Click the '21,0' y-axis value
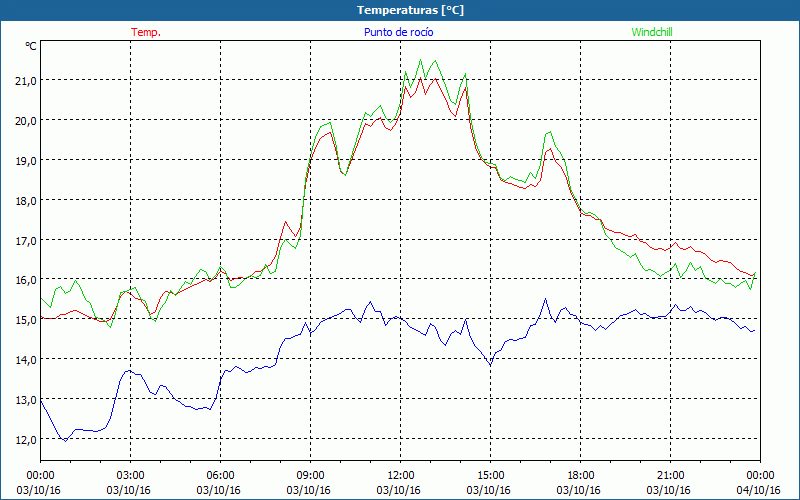Image resolution: width=800 pixels, height=500 pixels. [x=26, y=81]
